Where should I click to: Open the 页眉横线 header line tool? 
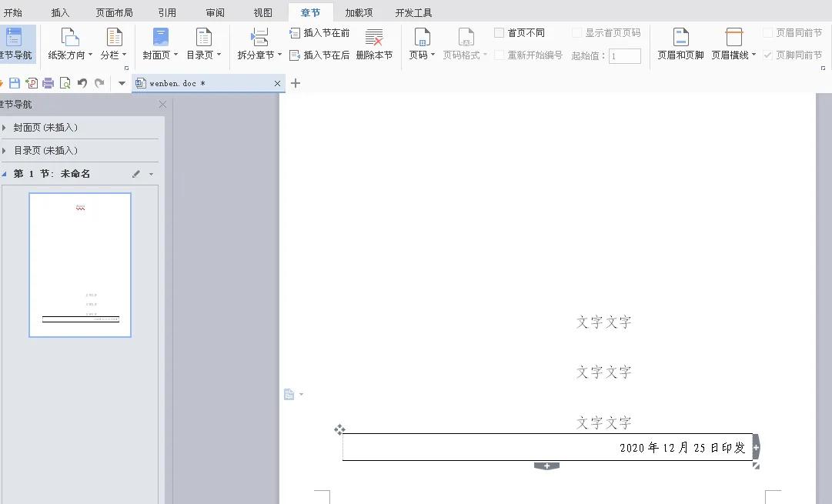pyautogui.click(x=731, y=44)
